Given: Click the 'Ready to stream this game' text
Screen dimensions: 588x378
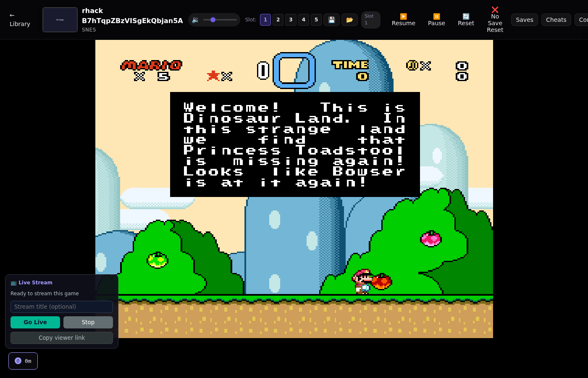Looking at the screenshot, I should [x=45, y=294].
